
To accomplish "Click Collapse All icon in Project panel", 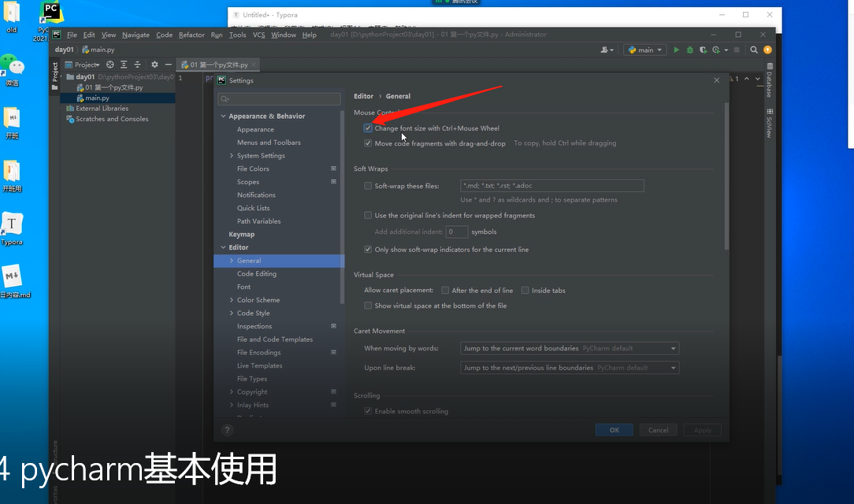I will coord(137,65).
